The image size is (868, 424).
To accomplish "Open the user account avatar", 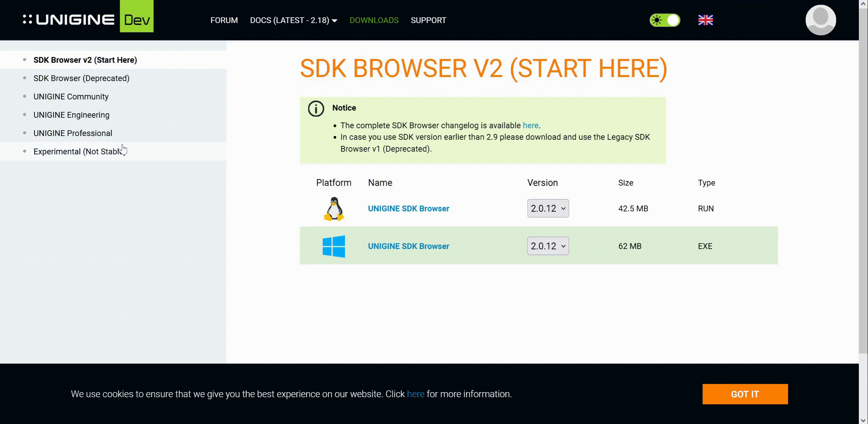I will point(820,20).
